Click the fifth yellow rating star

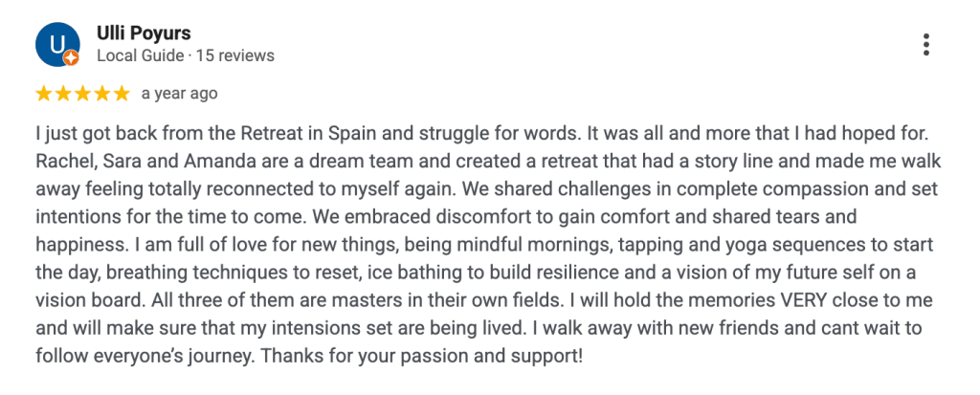click(121, 94)
